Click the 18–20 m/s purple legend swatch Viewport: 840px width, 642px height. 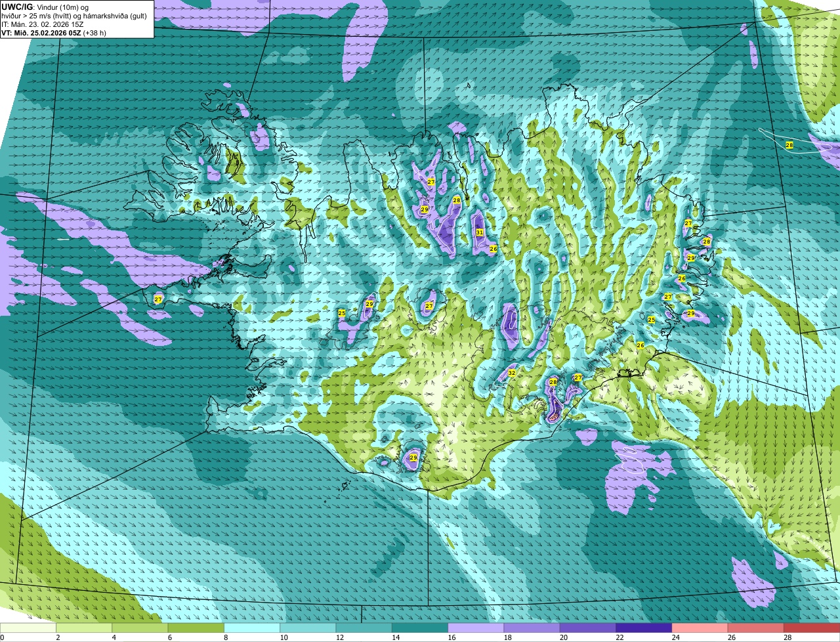[x=532, y=628]
